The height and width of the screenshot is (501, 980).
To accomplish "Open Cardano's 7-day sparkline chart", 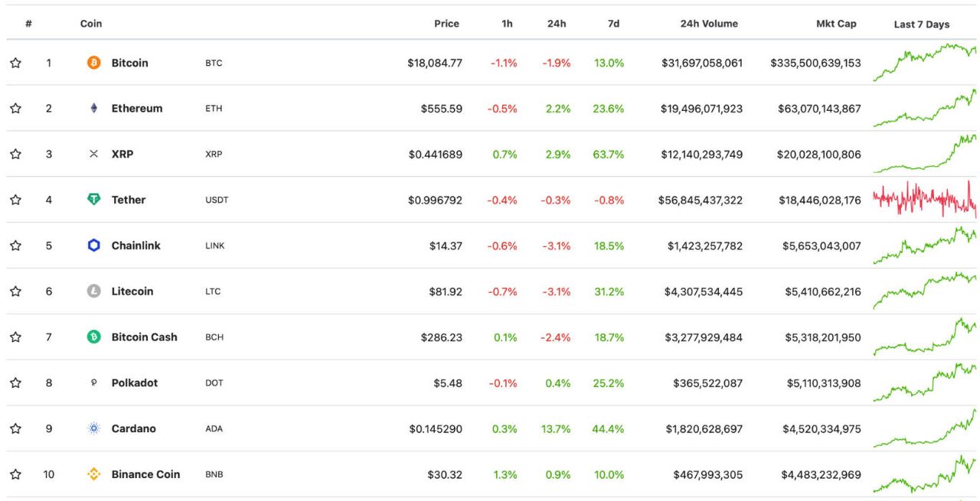I will pyautogui.click(x=925, y=428).
